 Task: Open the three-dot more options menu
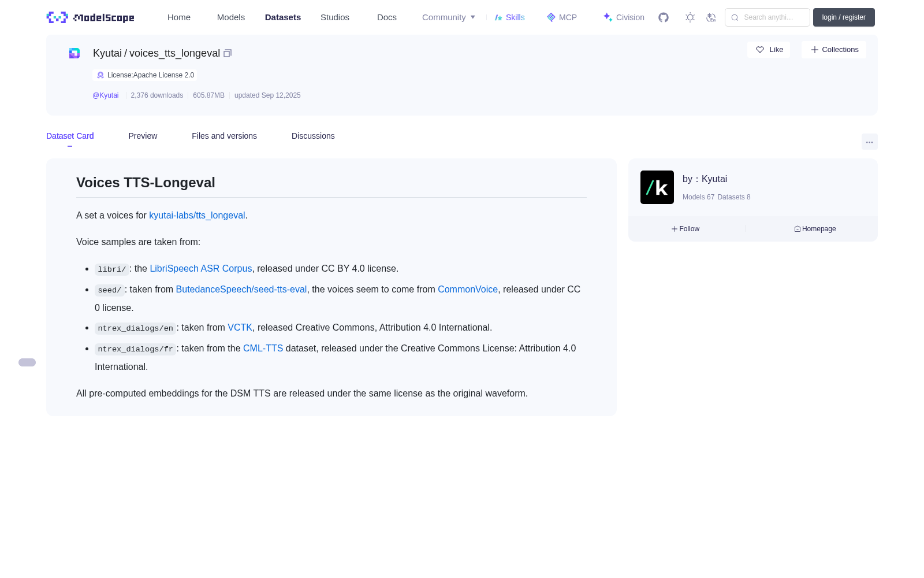point(869,142)
